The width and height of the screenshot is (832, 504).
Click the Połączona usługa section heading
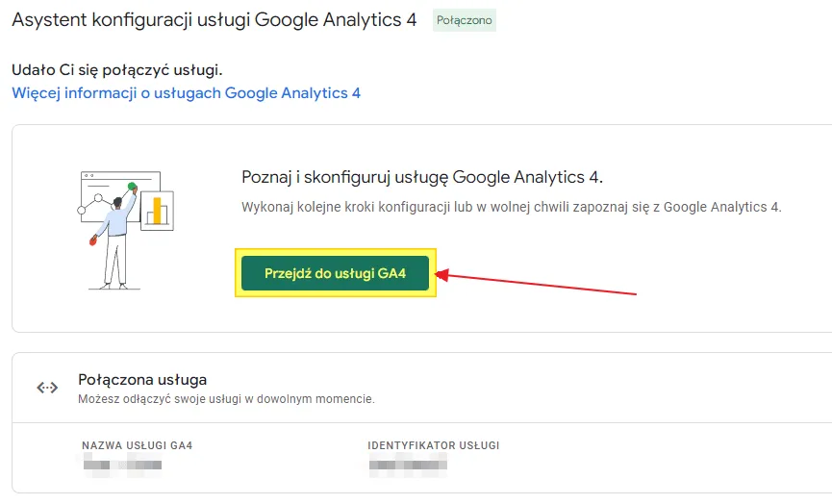tap(142, 380)
